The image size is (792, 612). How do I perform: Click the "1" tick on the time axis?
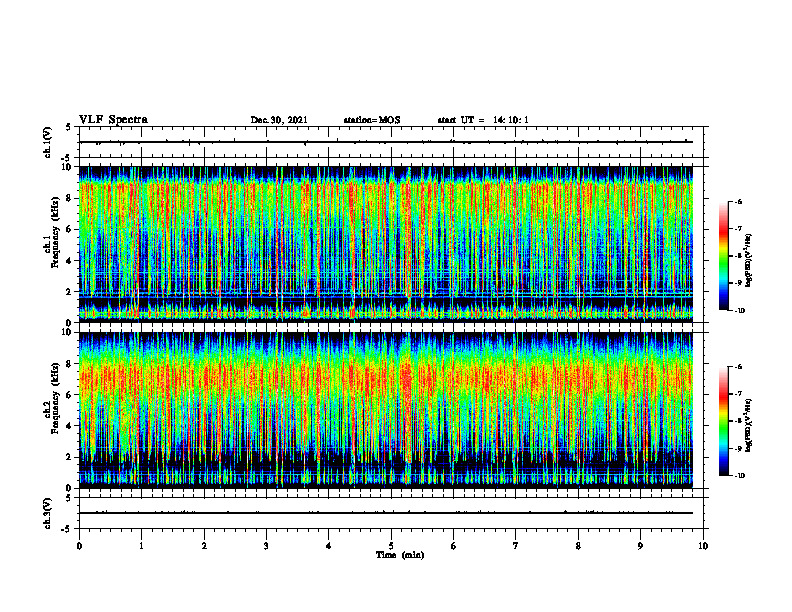pos(141,546)
